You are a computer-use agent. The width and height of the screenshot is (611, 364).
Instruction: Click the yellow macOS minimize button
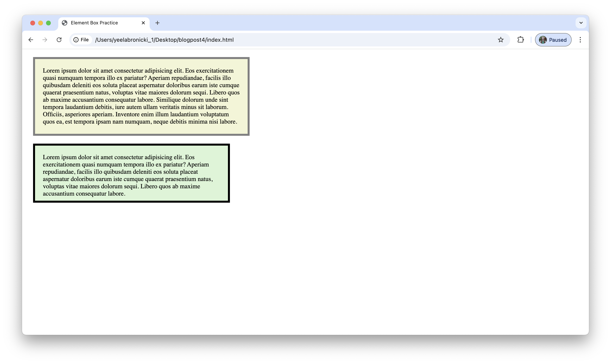pyautogui.click(x=41, y=23)
